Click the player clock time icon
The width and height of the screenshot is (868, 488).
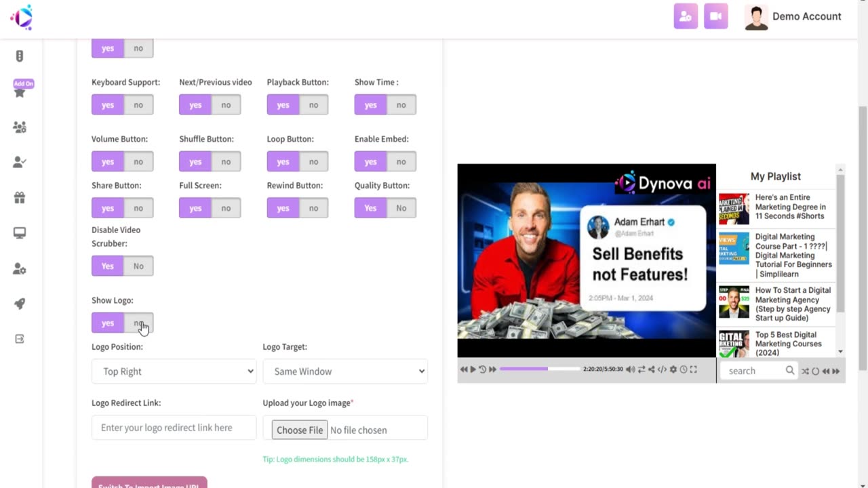[684, 369]
